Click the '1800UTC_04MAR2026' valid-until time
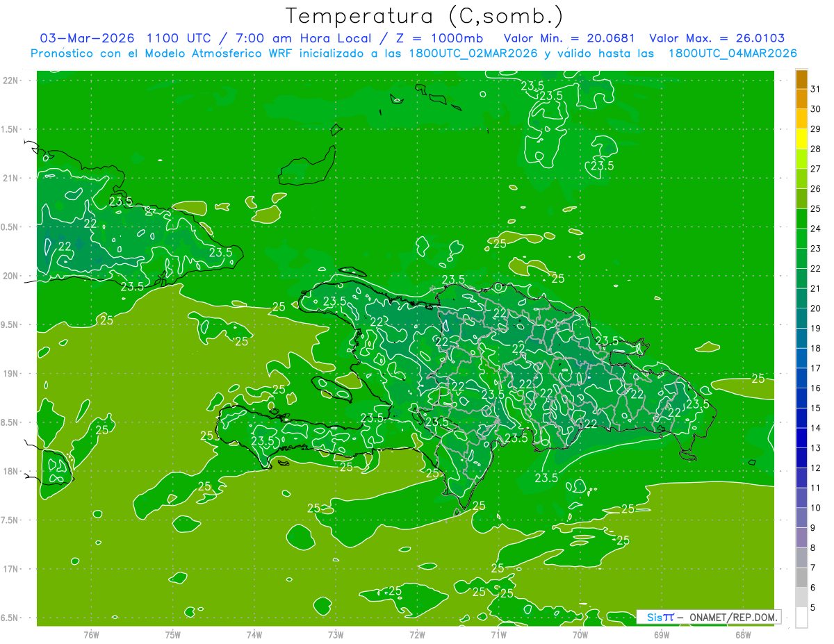Image resolution: width=834 pixels, height=644 pixels. [x=733, y=53]
